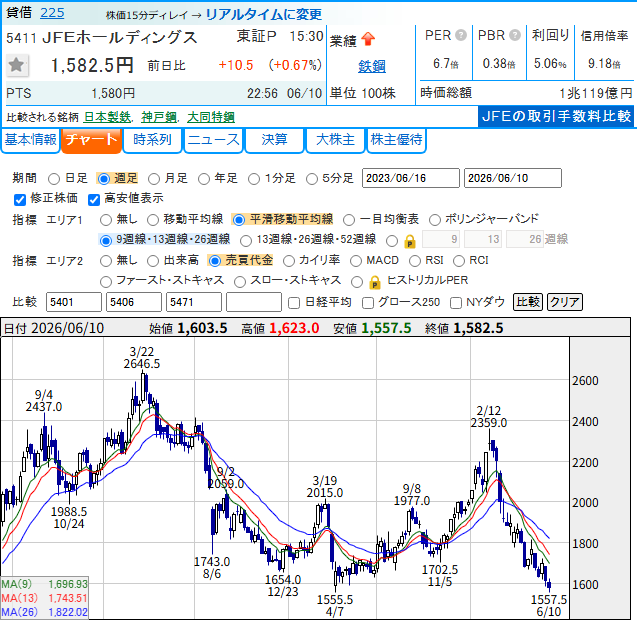Open the PBR help question mark
637x620 pixels.
515,35
